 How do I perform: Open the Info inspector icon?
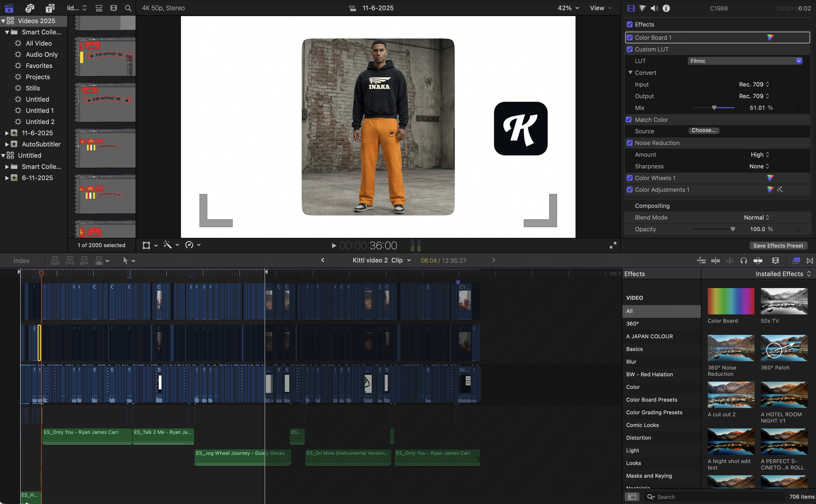click(x=666, y=8)
